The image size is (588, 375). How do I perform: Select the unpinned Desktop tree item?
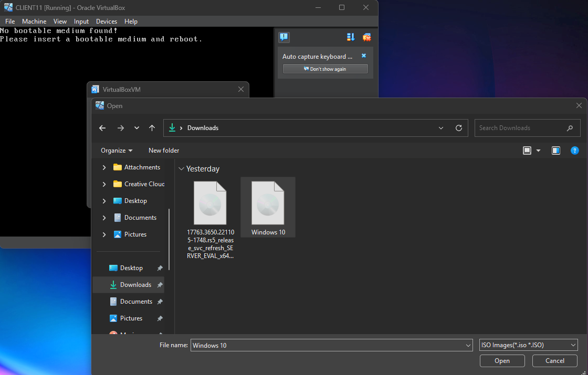pos(130,201)
